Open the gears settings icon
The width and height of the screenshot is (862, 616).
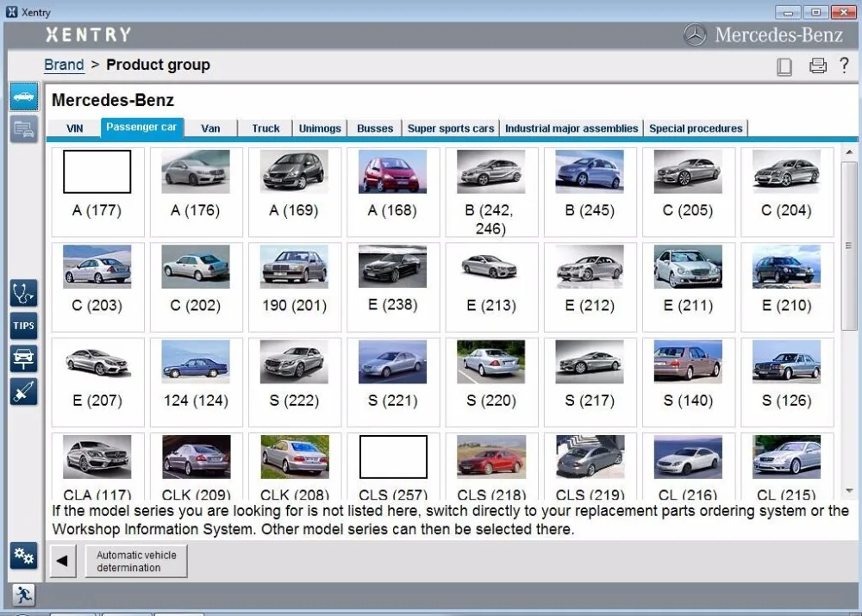tap(23, 556)
